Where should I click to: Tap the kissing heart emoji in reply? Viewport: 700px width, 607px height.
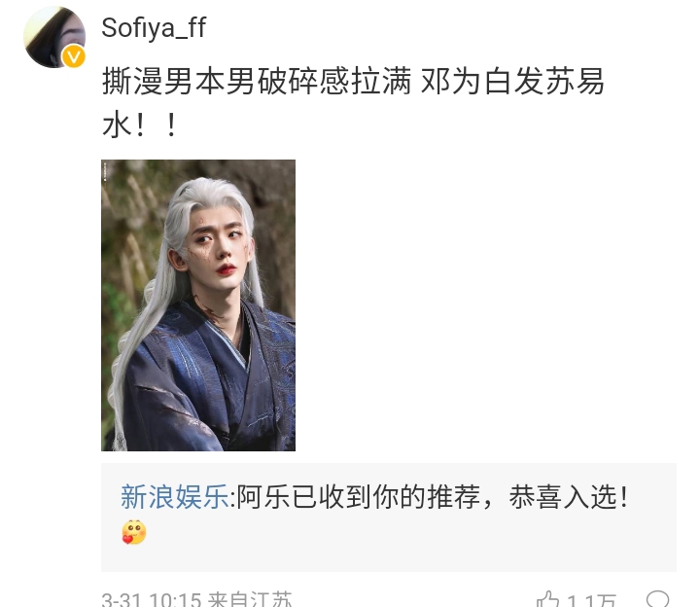click(x=134, y=532)
